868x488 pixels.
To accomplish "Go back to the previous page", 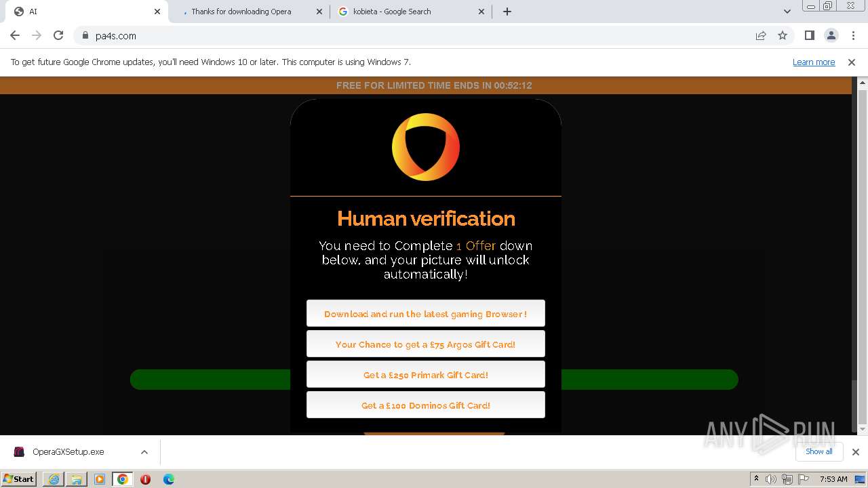I will (15, 35).
